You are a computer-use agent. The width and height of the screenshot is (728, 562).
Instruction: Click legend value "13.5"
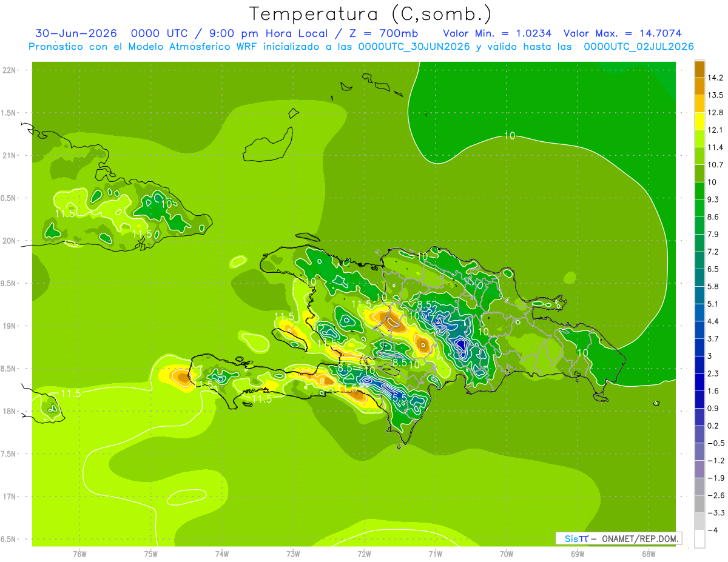click(715, 95)
